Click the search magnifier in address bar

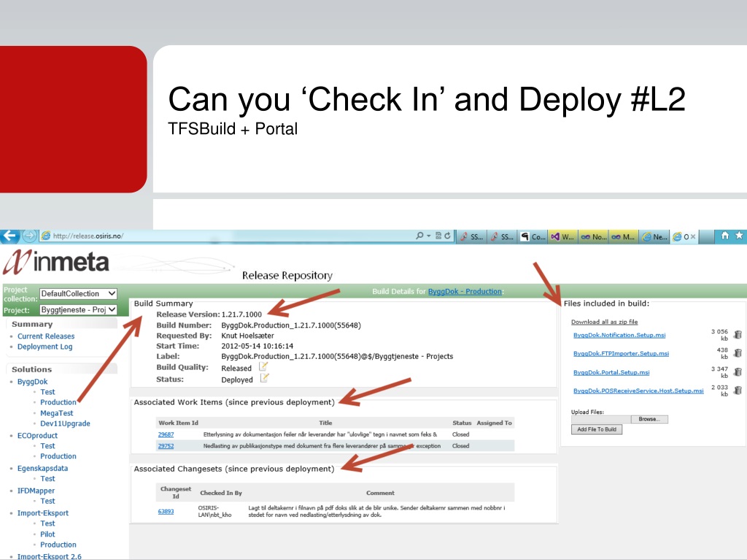[x=419, y=236]
